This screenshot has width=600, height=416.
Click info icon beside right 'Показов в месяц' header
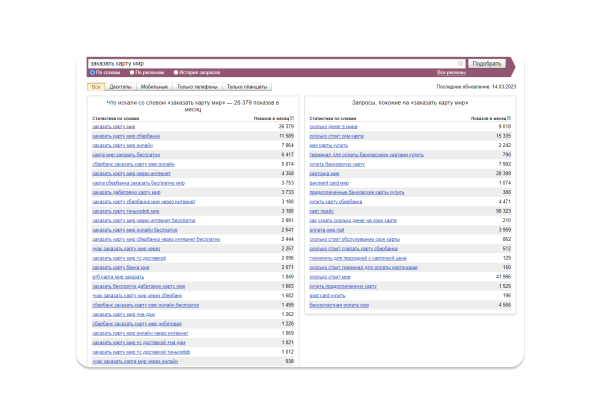[x=512, y=119]
